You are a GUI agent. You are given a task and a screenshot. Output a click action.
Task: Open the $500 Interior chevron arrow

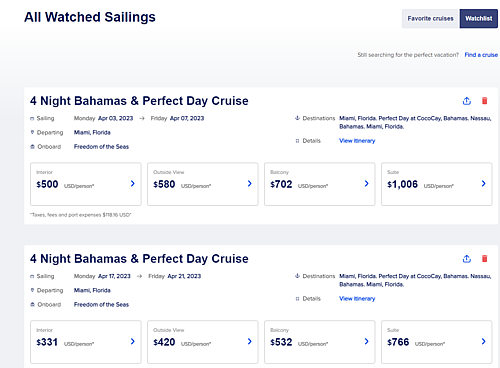pos(133,183)
